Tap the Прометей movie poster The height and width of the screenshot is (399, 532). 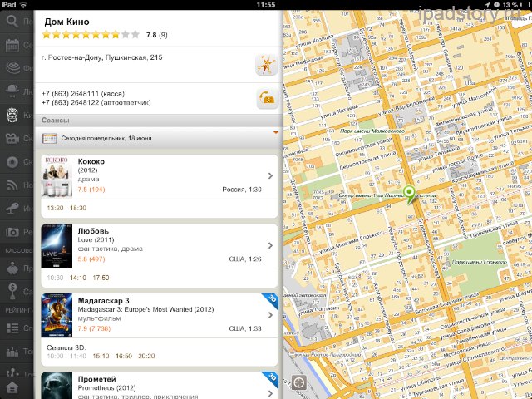tap(57, 386)
